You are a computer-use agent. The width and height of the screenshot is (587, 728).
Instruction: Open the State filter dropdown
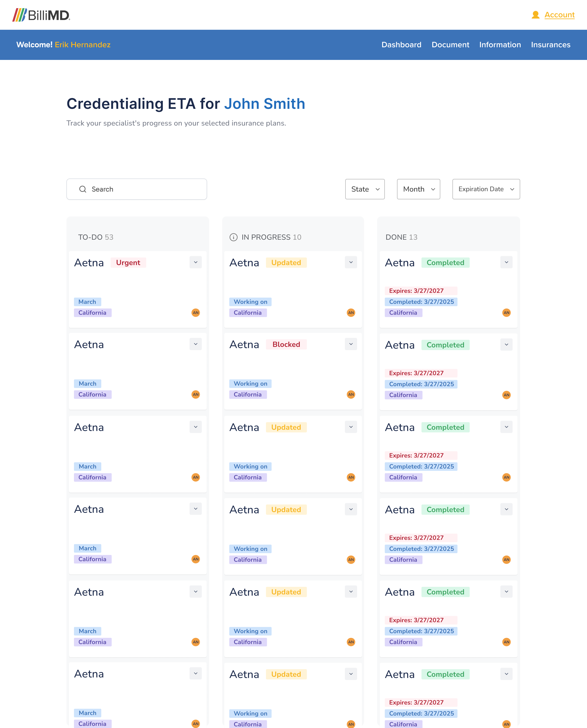coord(365,189)
